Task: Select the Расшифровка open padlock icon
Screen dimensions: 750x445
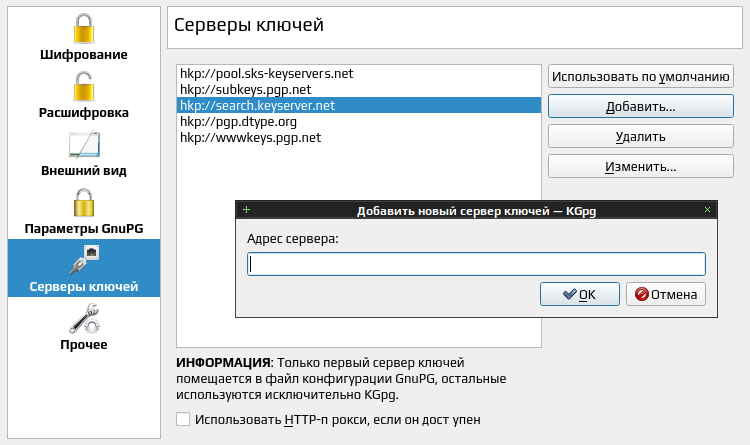Action: 84,87
